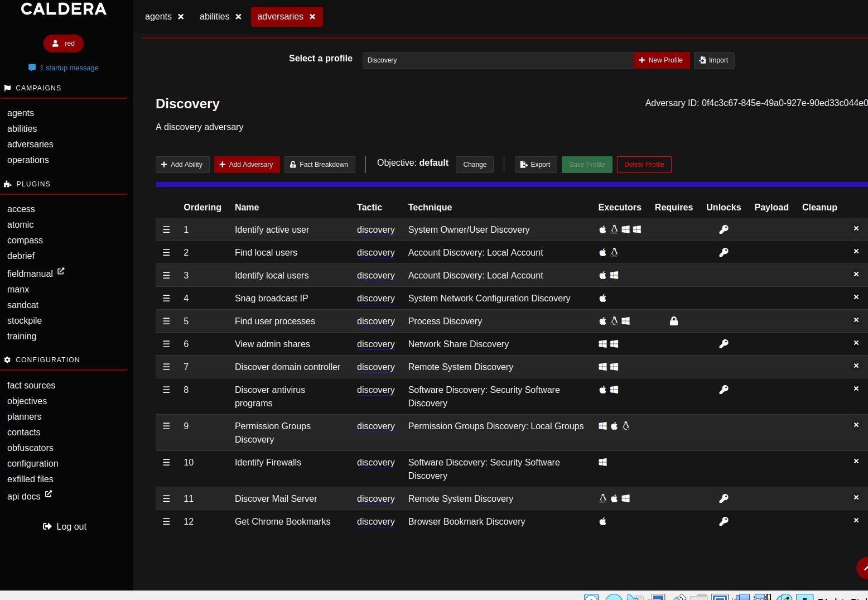The width and height of the screenshot is (868, 600).
Task: Open the red user badge
Action: coord(64,44)
